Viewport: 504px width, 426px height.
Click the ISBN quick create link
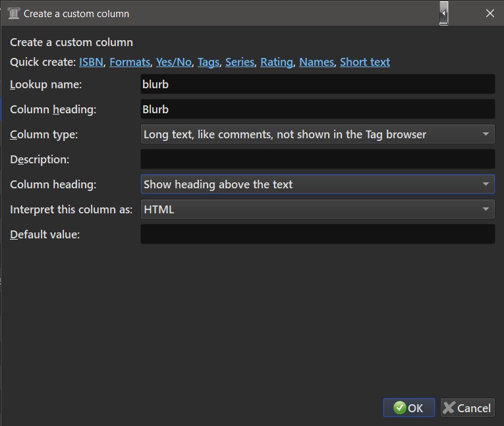click(91, 62)
